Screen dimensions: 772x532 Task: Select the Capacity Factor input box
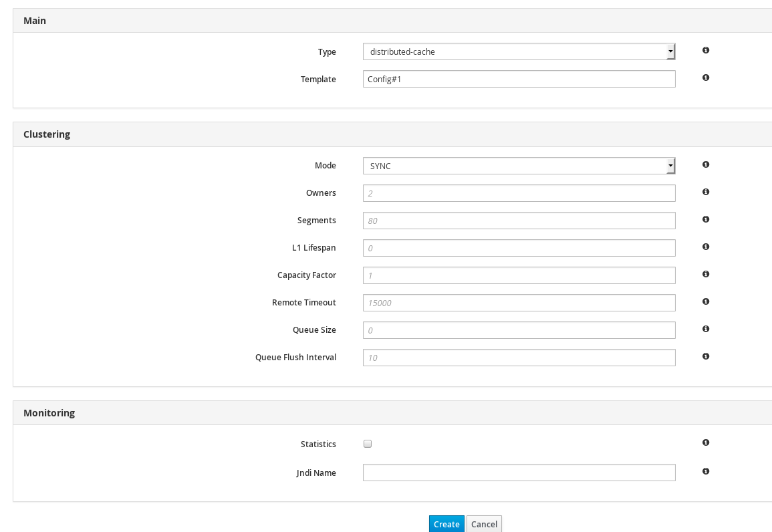tap(519, 275)
